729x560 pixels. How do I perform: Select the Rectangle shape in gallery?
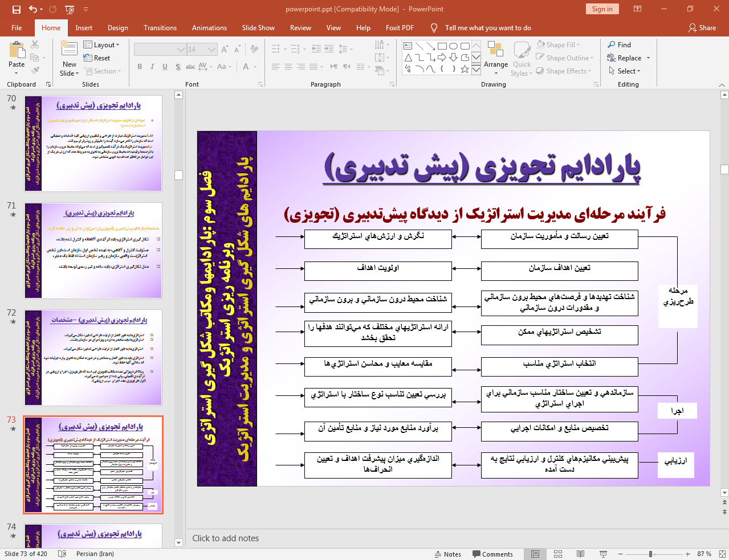442,46
